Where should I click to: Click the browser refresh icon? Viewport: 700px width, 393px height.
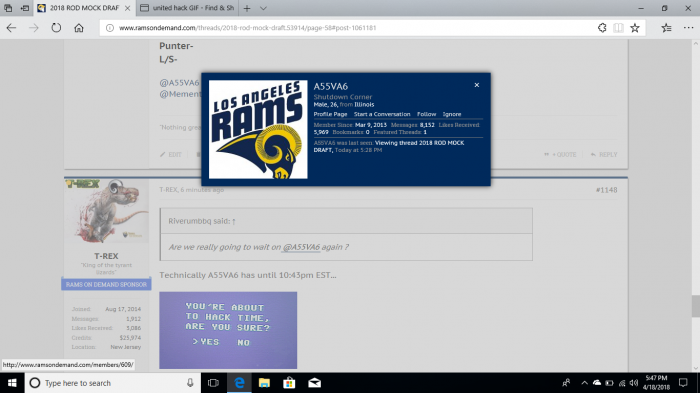56,28
